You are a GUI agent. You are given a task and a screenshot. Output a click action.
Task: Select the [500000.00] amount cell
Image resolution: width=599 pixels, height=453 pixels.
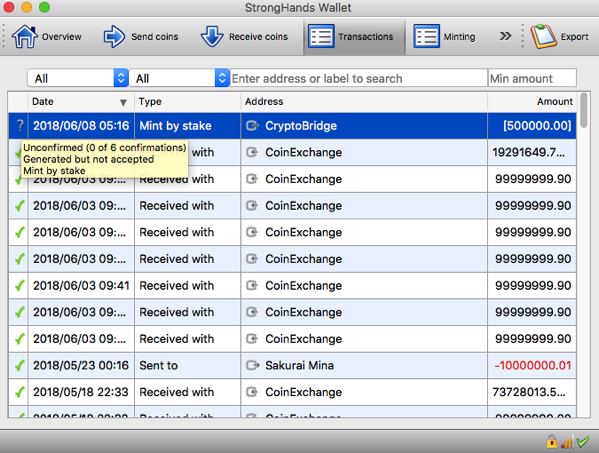tap(532, 126)
